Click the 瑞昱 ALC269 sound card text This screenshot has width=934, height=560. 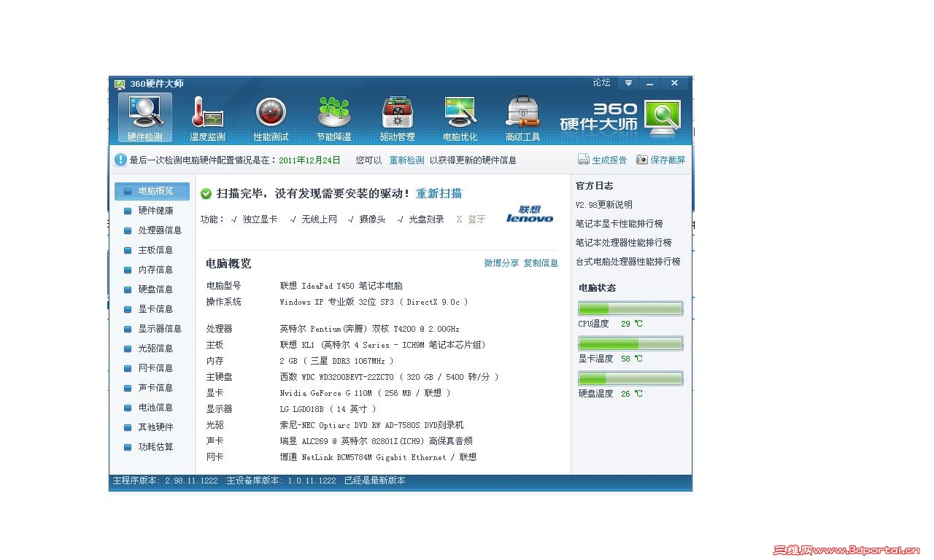376,441
